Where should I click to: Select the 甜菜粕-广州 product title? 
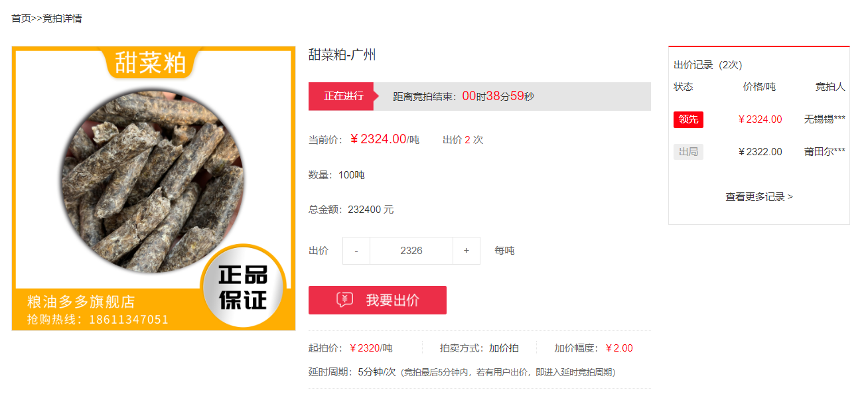tap(342, 55)
